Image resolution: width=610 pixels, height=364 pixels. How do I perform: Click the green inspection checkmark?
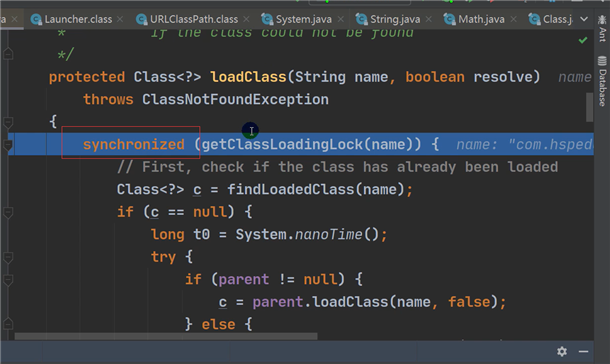583,40
